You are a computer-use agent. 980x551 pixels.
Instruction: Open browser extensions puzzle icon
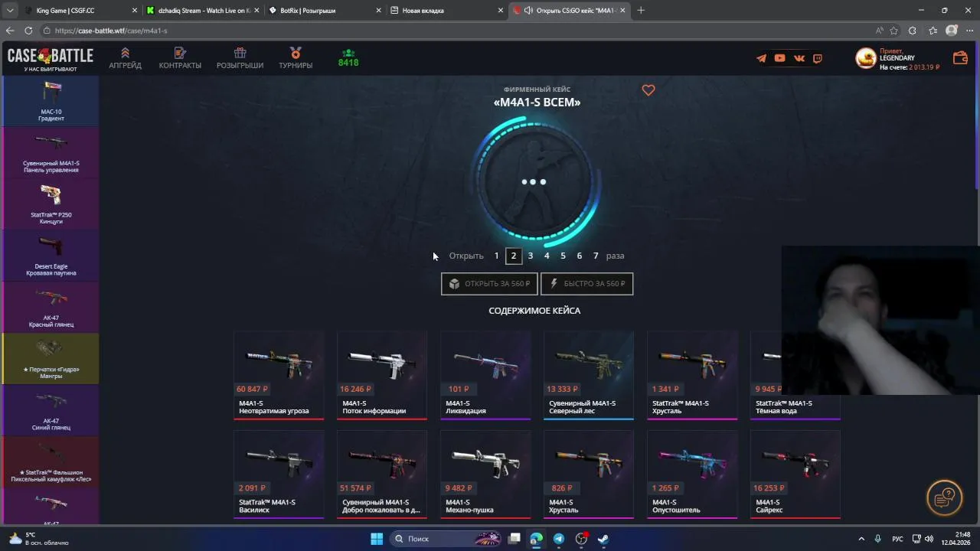tap(913, 31)
